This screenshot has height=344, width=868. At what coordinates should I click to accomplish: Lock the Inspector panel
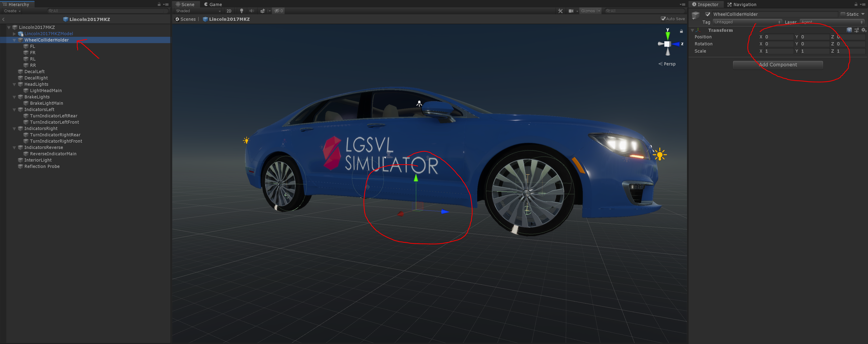(856, 4)
